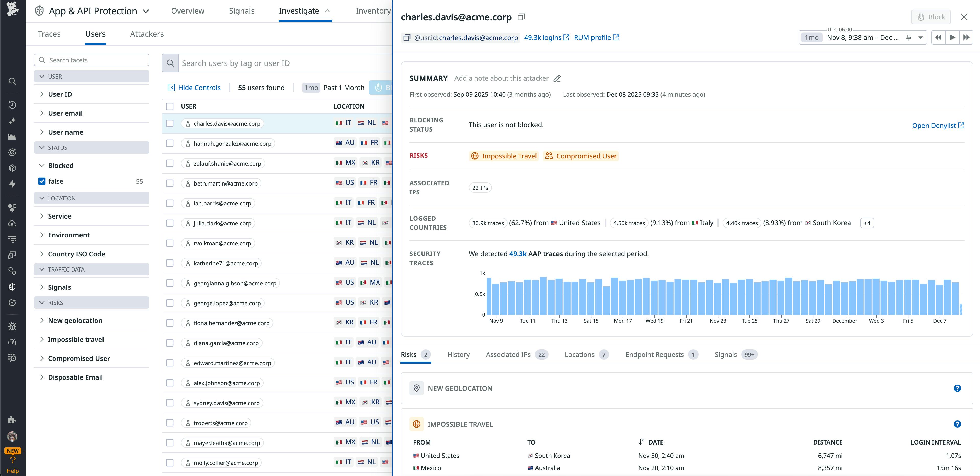Screen dimensions: 980x476
Task: Click the cloud cost dollar icon in sidebar
Action: point(12,223)
